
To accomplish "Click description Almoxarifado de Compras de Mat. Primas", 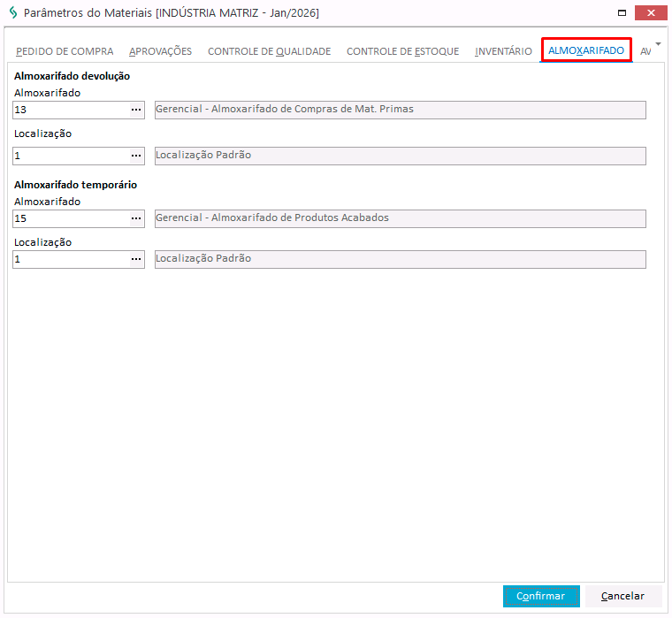I will 401,111.
